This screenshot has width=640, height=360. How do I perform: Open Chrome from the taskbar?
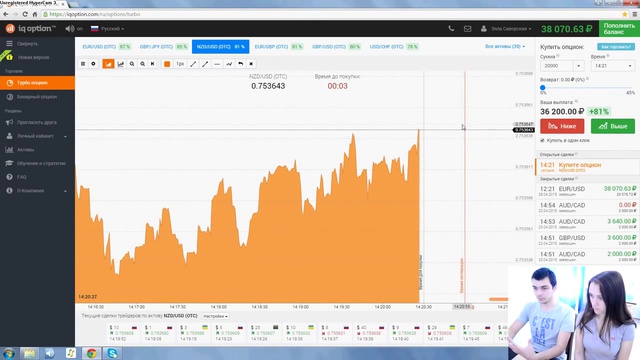(91, 353)
